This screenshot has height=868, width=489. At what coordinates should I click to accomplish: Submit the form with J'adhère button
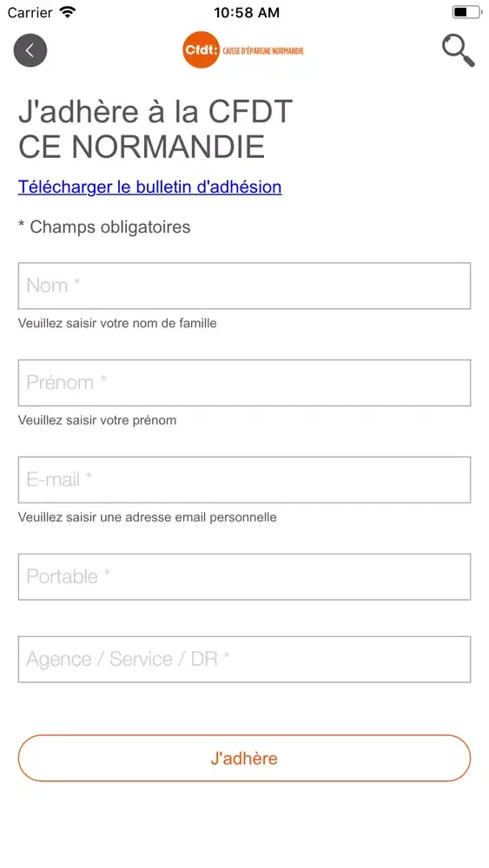244,758
